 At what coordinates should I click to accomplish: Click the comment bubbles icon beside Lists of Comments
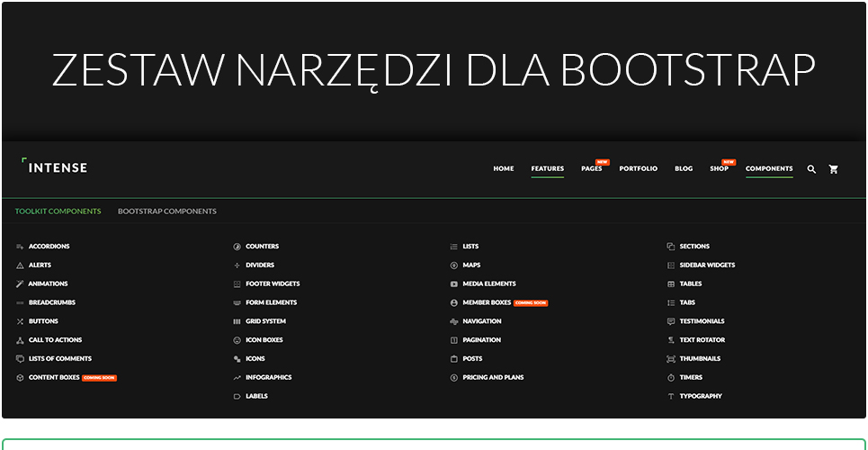click(20, 359)
